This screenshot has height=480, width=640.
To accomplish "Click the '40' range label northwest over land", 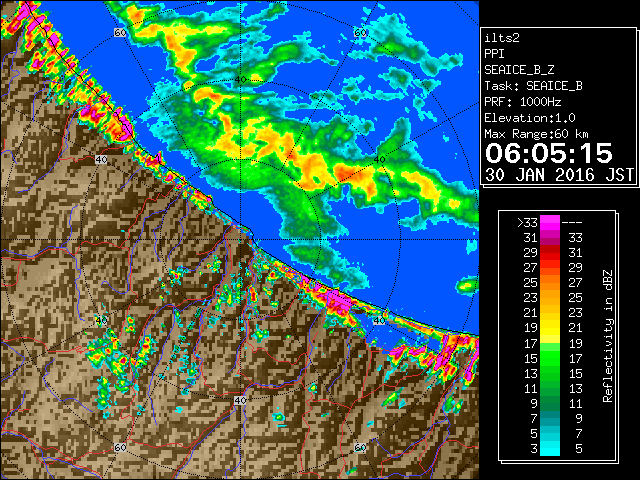I will coord(101,160).
